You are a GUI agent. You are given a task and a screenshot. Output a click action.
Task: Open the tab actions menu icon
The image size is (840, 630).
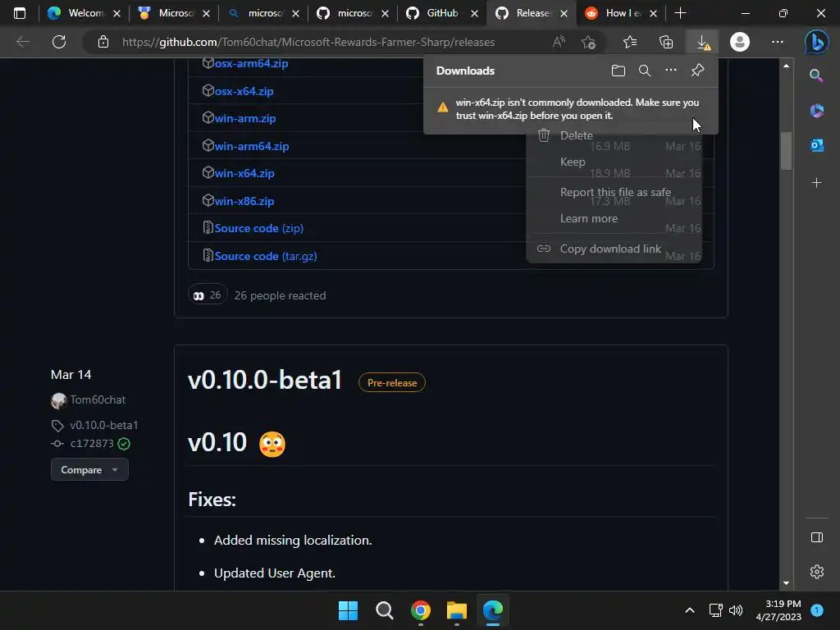[x=20, y=13]
